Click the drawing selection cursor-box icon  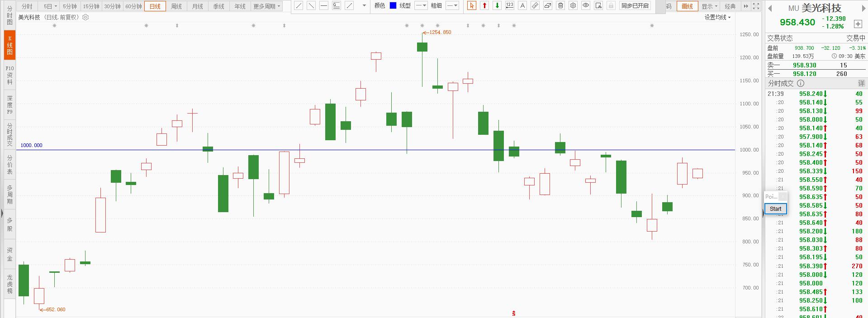click(x=598, y=5)
